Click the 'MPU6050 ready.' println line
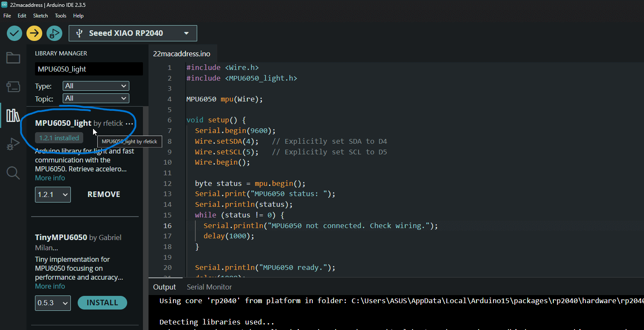644x330 pixels. point(265,267)
